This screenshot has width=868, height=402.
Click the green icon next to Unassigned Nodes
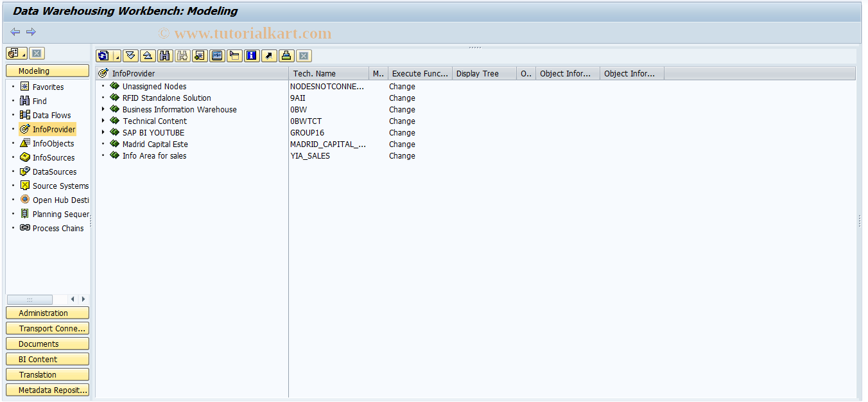point(115,86)
